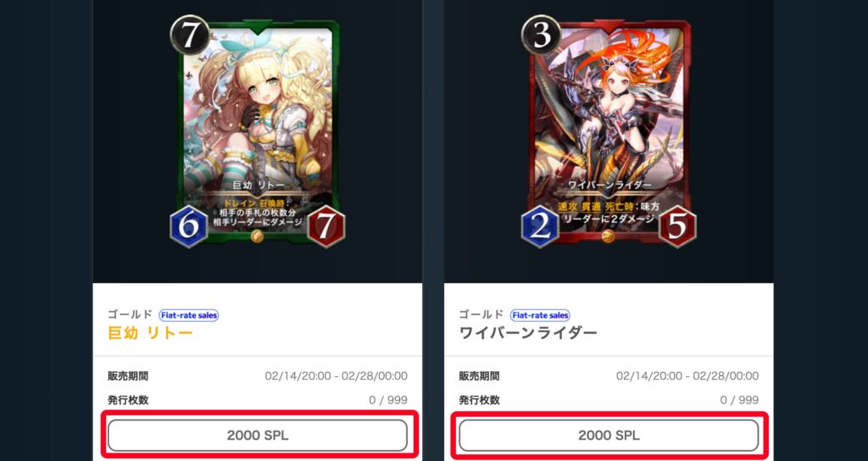The width and height of the screenshot is (868, 461).
Task: Click the 2000 SPL button for 巨幼 リトー
Action: click(x=258, y=436)
